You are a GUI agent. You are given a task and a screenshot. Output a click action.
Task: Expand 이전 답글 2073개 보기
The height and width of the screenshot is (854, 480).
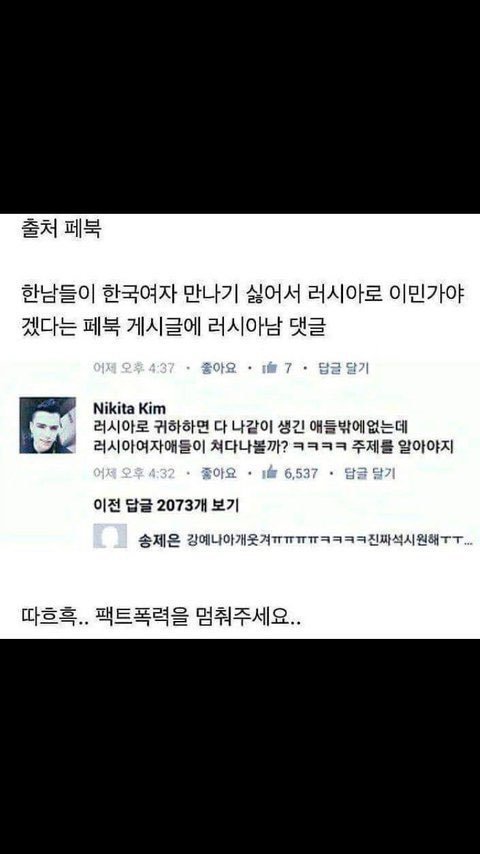point(166,505)
